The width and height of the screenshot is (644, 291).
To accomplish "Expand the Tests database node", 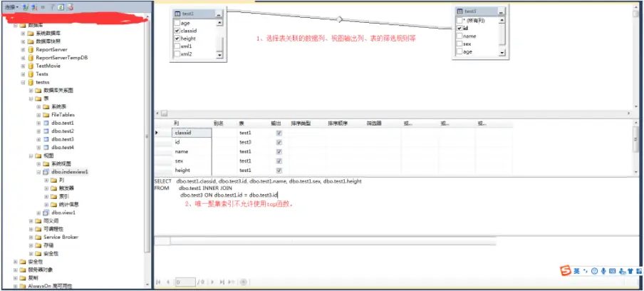I will 24,74.
